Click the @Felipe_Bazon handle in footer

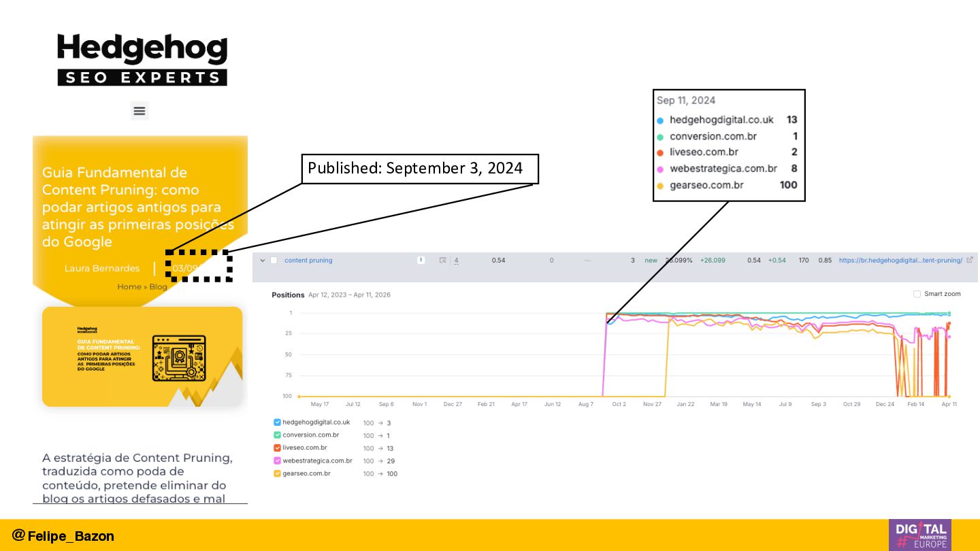click(x=63, y=535)
